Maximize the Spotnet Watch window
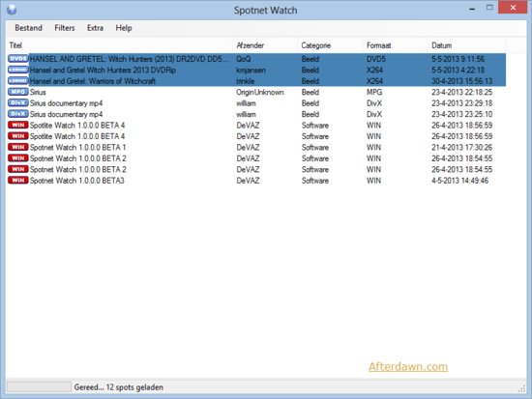 click(489, 8)
